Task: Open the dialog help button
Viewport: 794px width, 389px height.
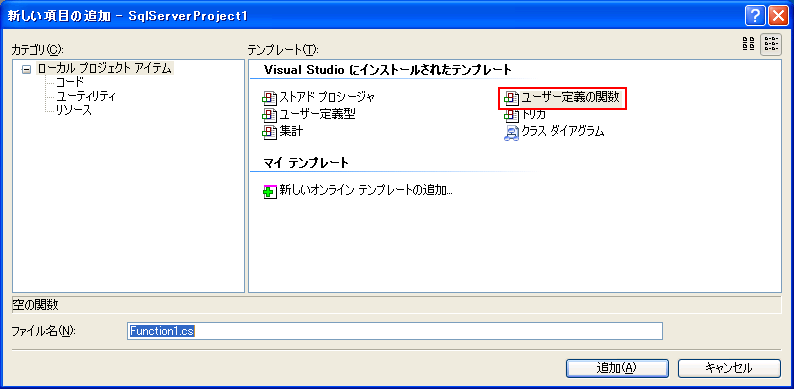Action: coord(755,17)
